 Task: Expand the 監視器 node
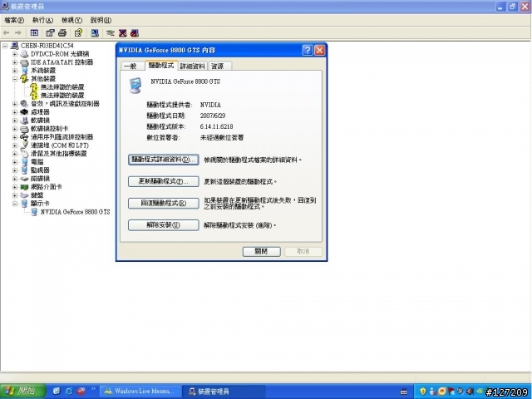pyautogui.click(x=15, y=170)
